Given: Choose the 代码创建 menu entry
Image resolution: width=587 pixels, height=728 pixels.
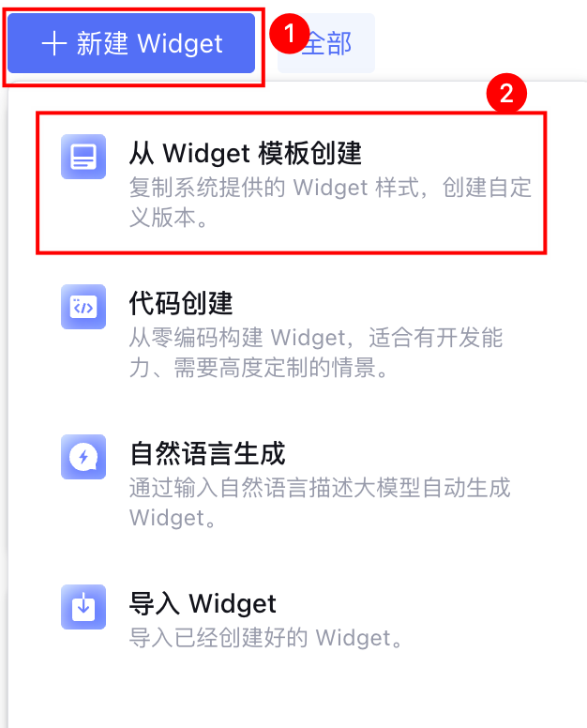Looking at the screenshot, I should tap(292, 333).
